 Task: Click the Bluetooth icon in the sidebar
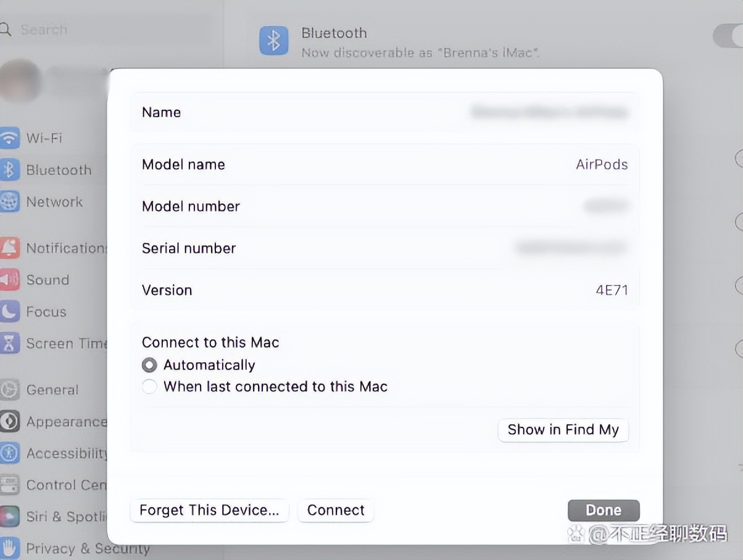pos(9,170)
